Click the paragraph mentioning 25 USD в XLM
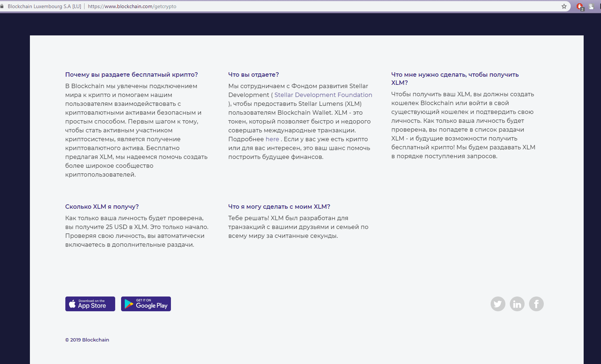601x364 pixels. coord(137,231)
